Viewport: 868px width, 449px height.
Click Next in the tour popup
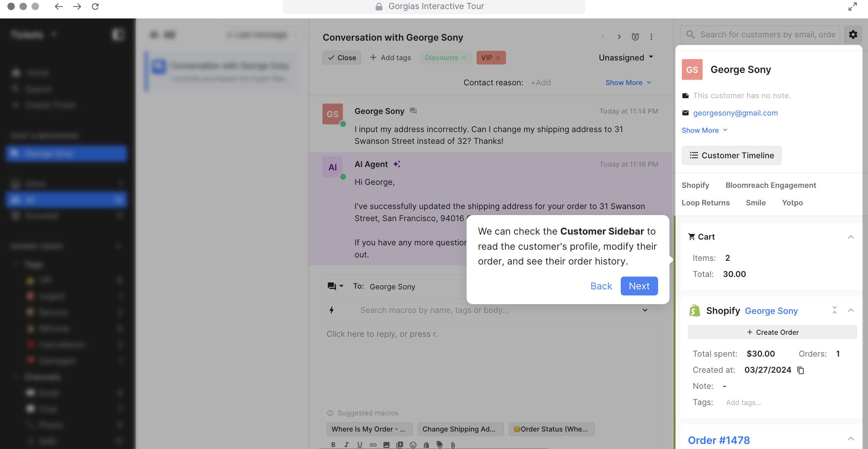point(639,286)
